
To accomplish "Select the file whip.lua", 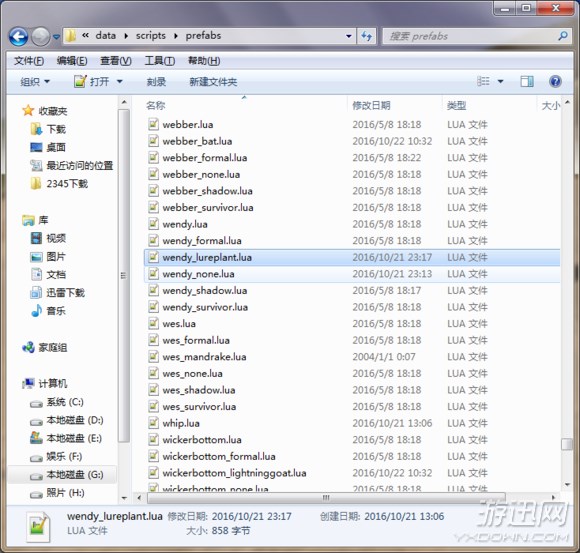I will [x=181, y=423].
